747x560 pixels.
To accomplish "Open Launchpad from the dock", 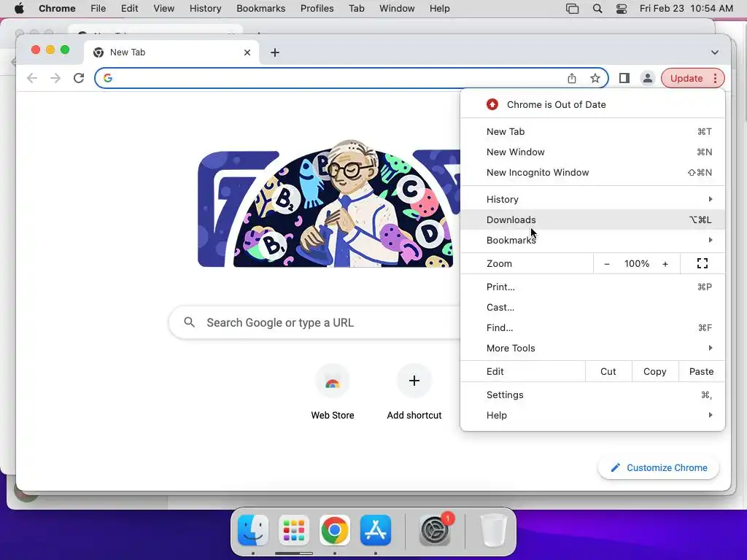I will click(294, 530).
